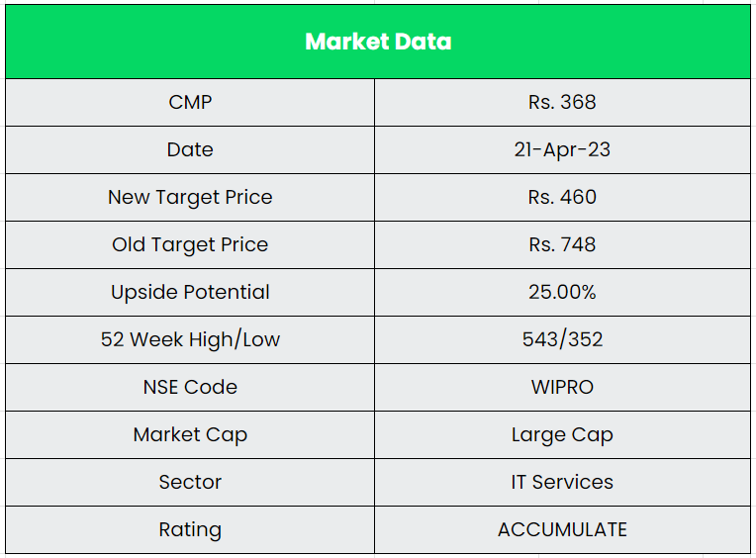This screenshot has width=756, height=558.
Task: Click the Rs. 460 value cell
Action: pos(562,197)
